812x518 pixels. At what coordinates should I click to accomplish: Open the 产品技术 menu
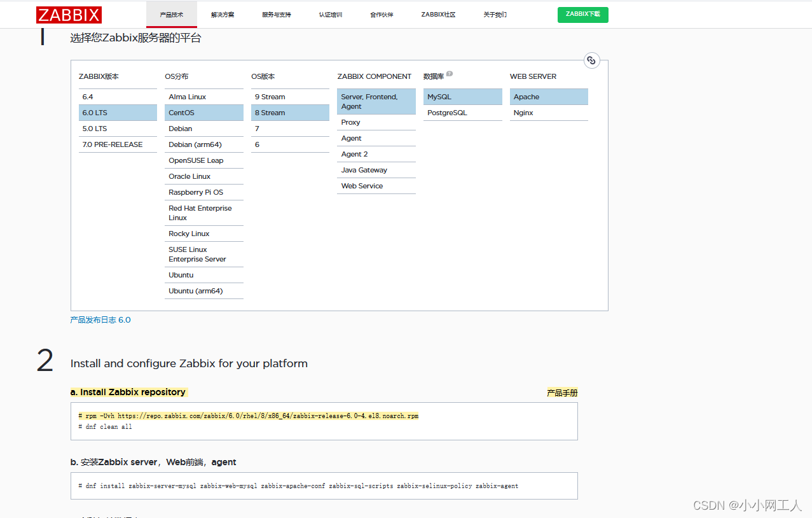pos(172,15)
